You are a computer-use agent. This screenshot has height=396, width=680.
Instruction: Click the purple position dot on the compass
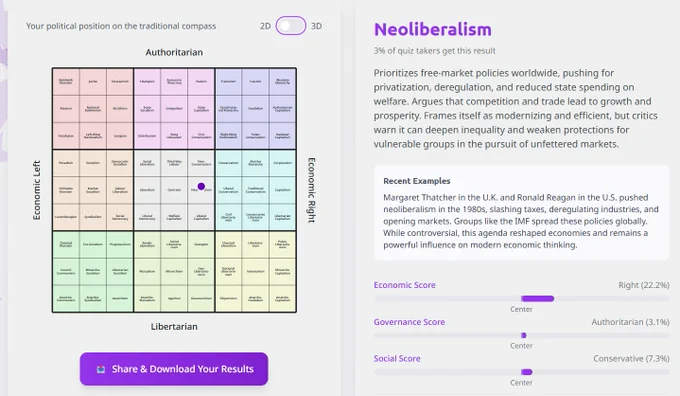(x=201, y=187)
